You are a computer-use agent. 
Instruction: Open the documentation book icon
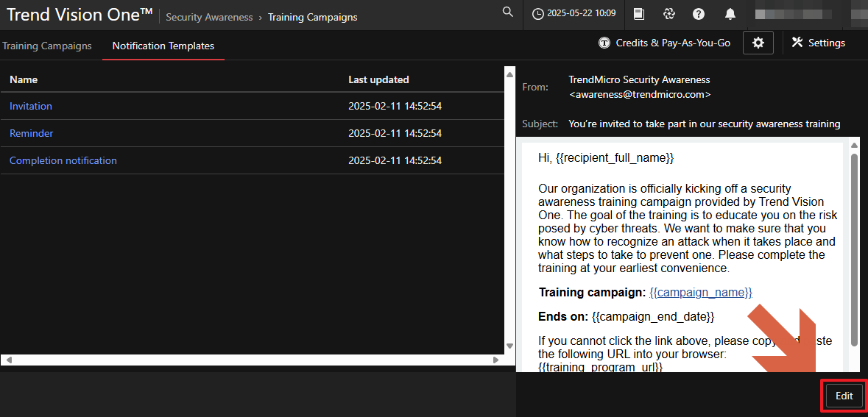click(639, 14)
